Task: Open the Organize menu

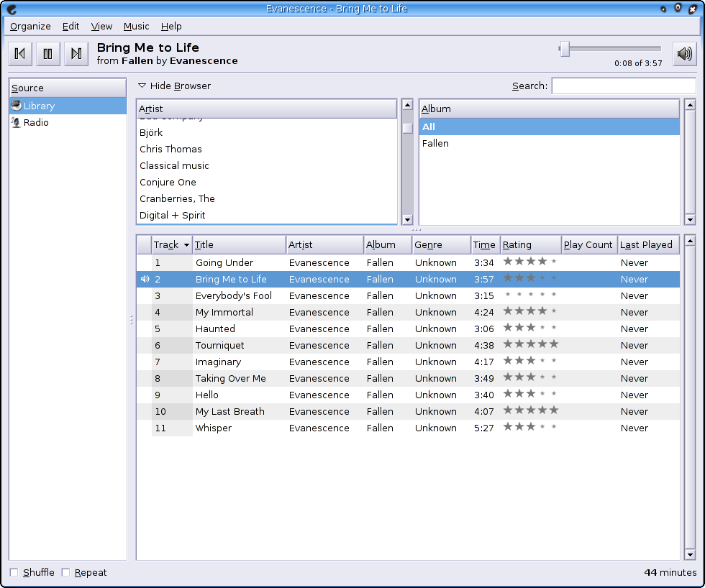Action: (x=30, y=26)
